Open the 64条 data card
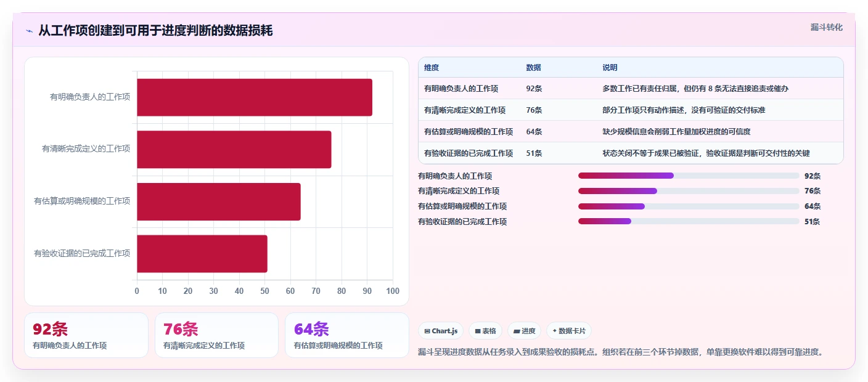This screenshot has width=868, height=382. tap(347, 335)
